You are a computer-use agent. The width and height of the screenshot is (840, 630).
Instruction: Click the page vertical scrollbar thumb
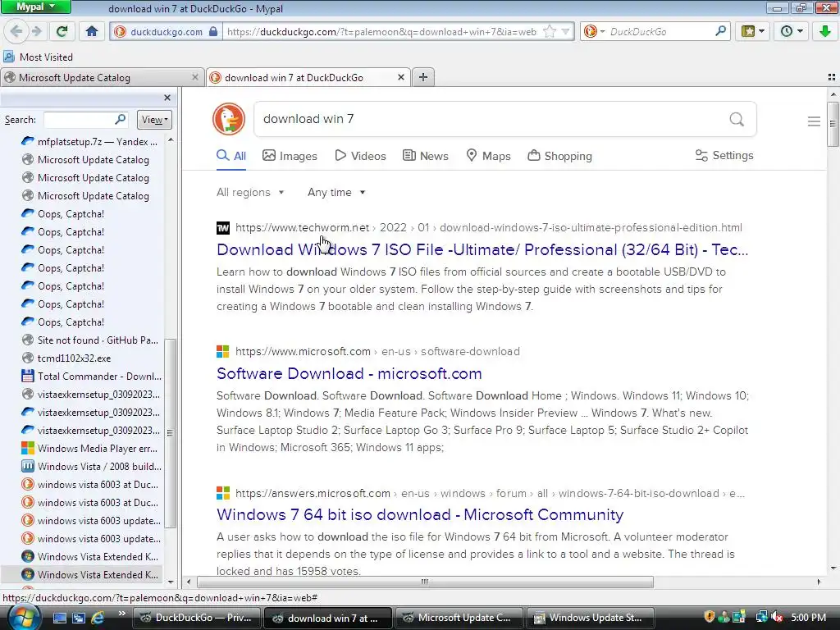(833, 124)
